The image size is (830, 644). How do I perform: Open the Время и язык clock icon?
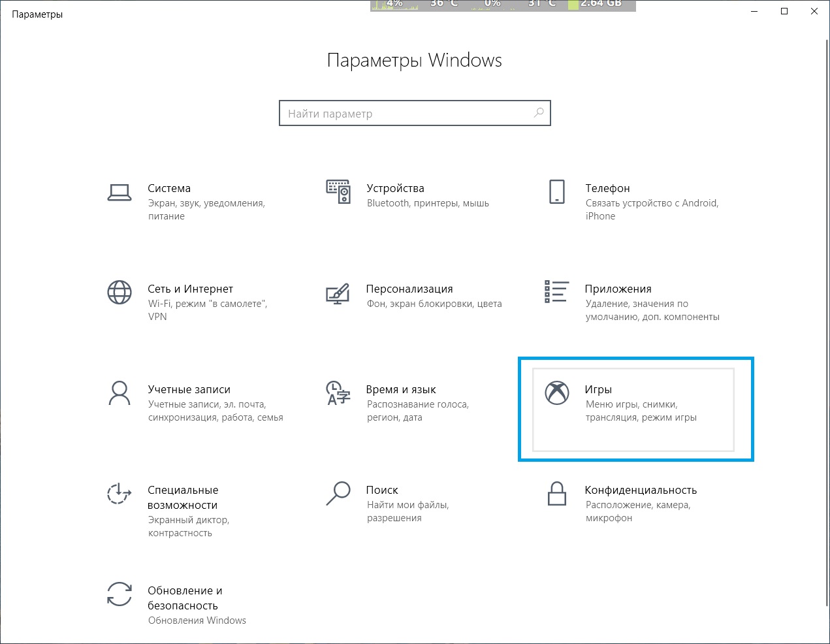[x=338, y=393]
